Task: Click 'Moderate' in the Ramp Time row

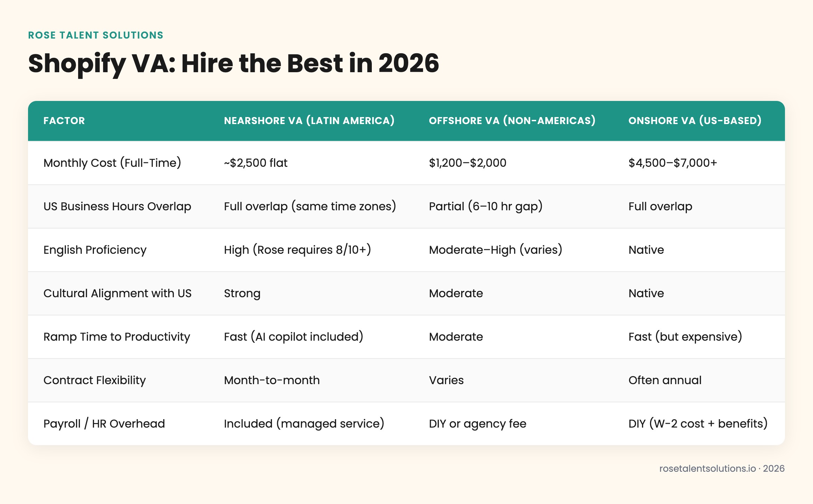Action: [456, 337]
